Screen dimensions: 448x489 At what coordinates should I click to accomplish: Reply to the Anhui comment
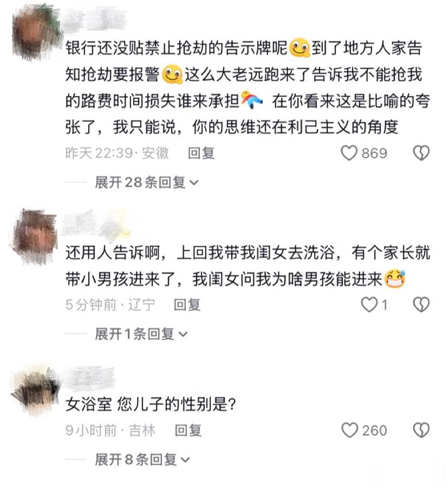coord(201,153)
